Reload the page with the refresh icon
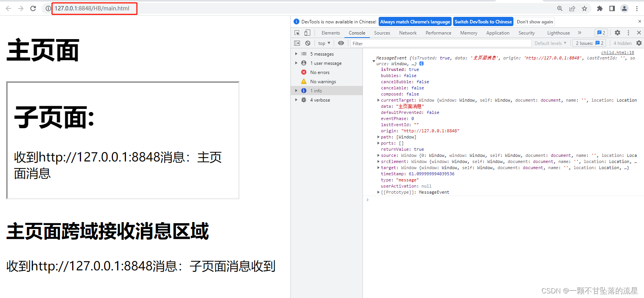 tap(33, 8)
